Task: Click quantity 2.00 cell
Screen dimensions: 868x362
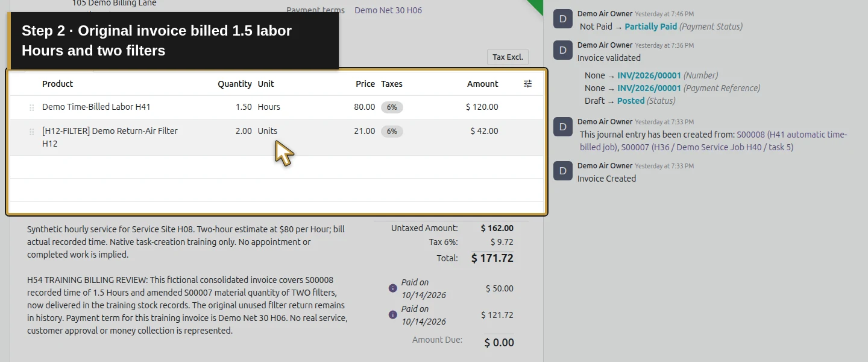Action: (244, 131)
